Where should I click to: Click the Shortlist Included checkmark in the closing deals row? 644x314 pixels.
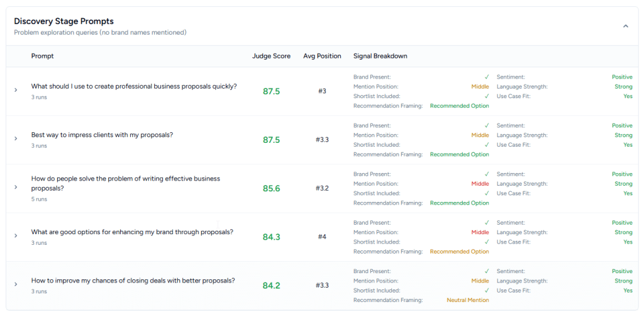[x=487, y=291]
